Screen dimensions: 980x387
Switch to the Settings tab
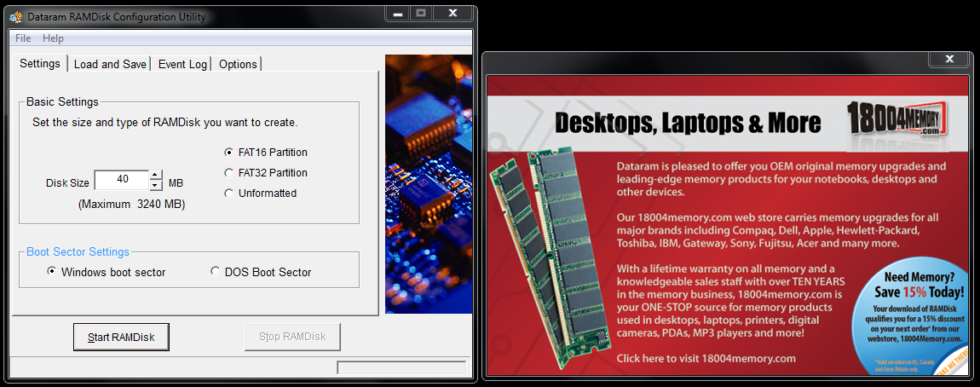[x=40, y=63]
